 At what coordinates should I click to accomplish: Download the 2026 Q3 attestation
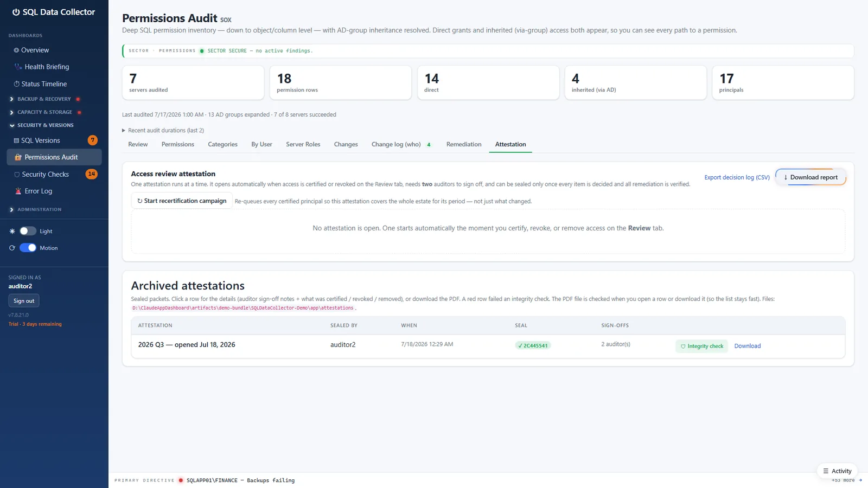(747, 346)
